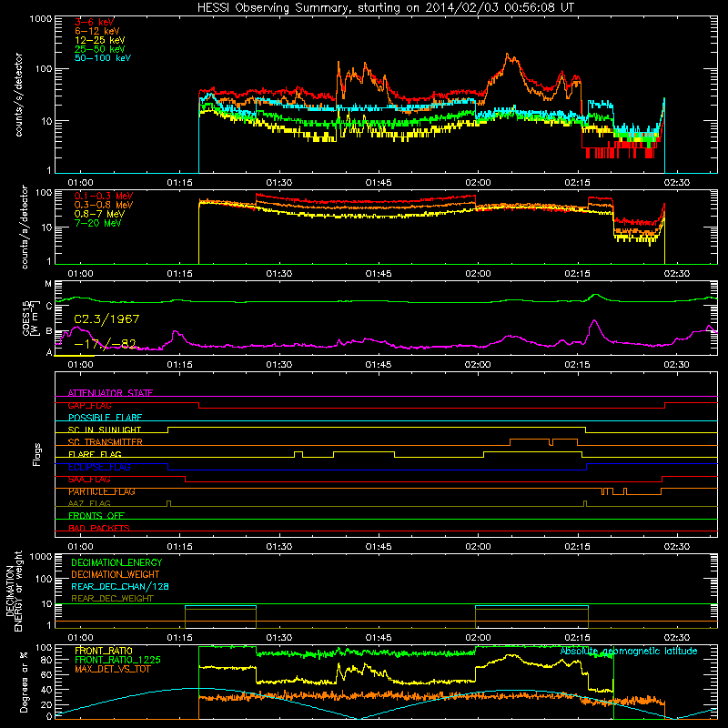The image size is (728, 728).
Task: Select the REAR_DEC_WEIGHT legend label
Action: [x=112, y=599]
